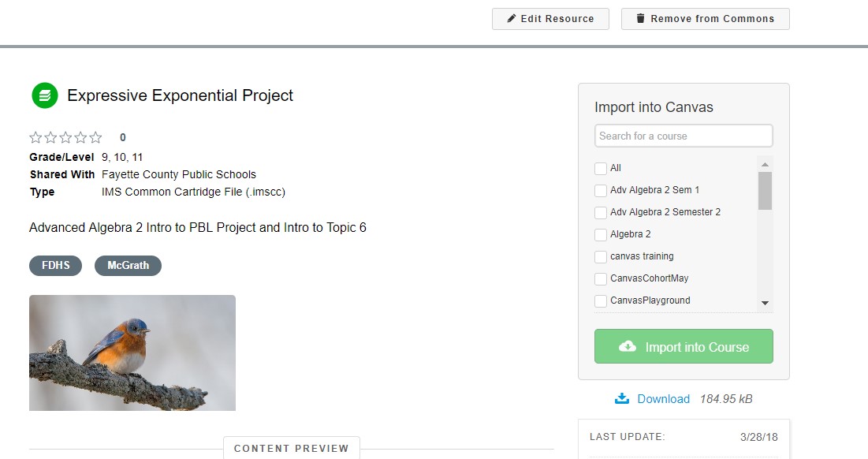The width and height of the screenshot is (868, 459).
Task: Click the green resource type icon
Action: pyautogui.click(x=45, y=95)
